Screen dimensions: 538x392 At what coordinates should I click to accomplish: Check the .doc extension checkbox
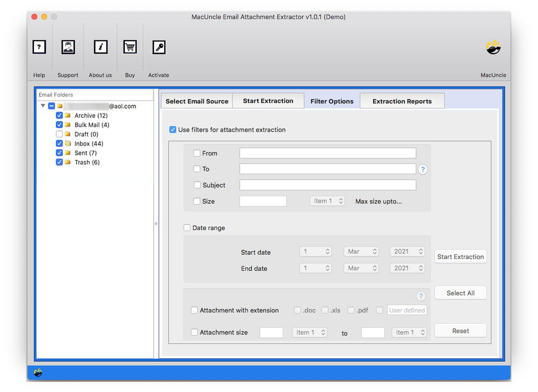click(297, 310)
